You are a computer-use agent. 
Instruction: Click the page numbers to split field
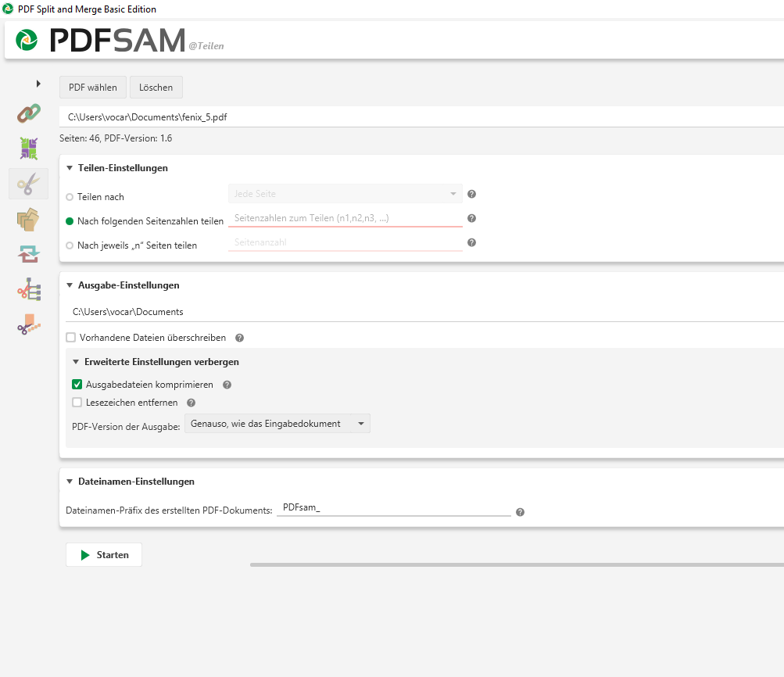345,218
